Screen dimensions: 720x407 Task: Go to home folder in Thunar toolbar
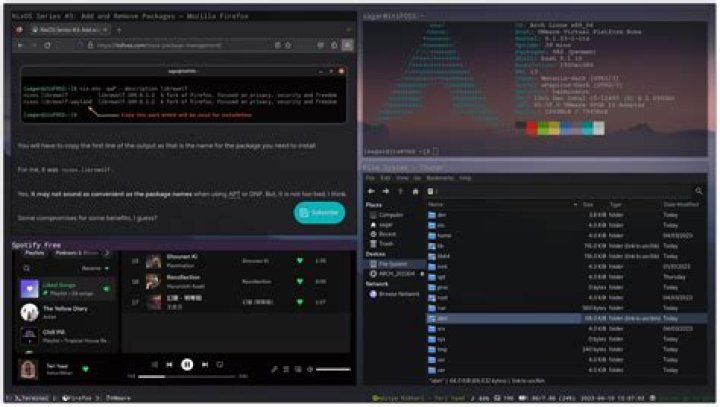414,190
